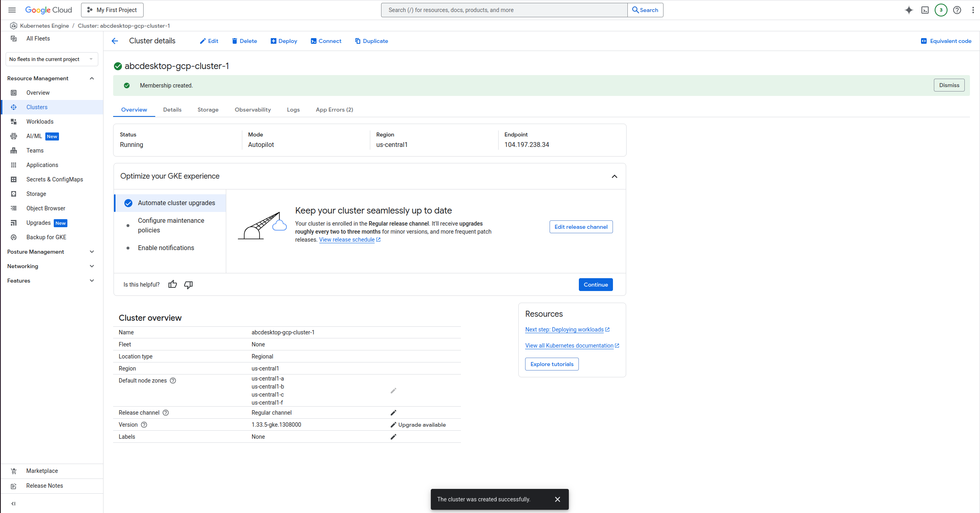
Task: Close the cluster created success toast
Action: [558, 499]
